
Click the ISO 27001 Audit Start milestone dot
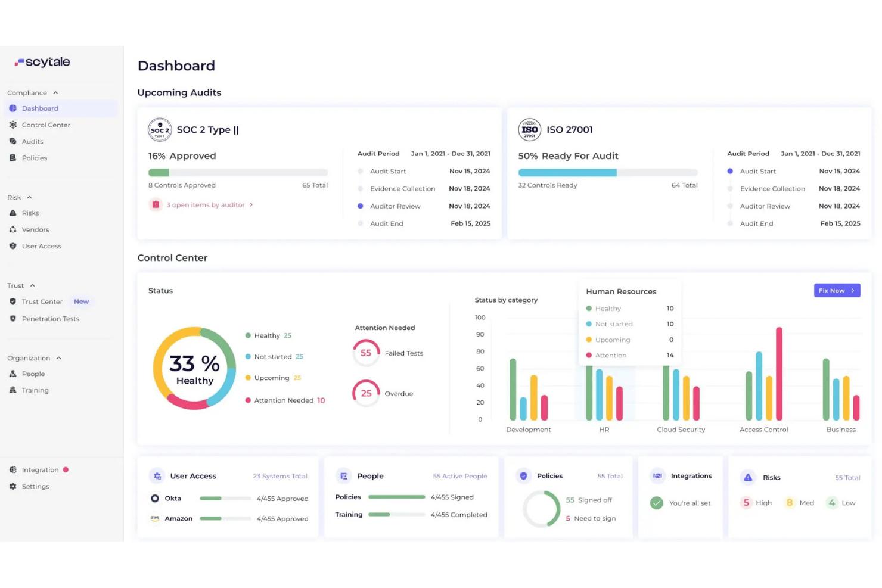tap(730, 171)
